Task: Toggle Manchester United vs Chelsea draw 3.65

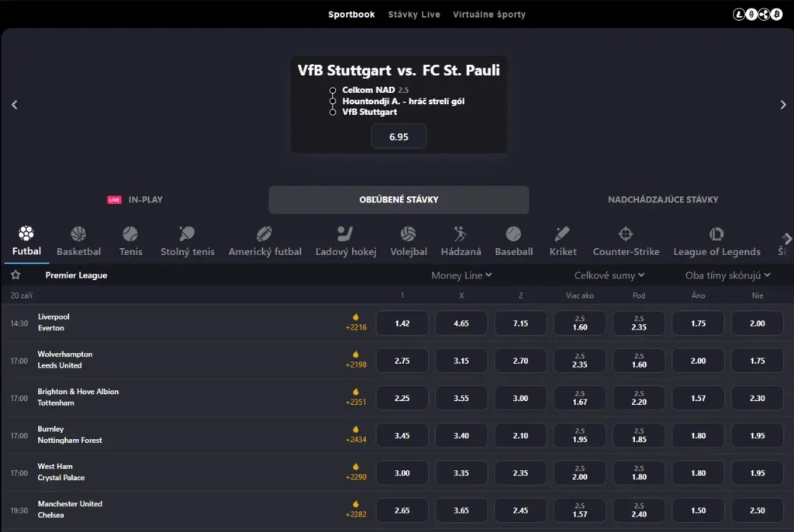Action: 461,510
